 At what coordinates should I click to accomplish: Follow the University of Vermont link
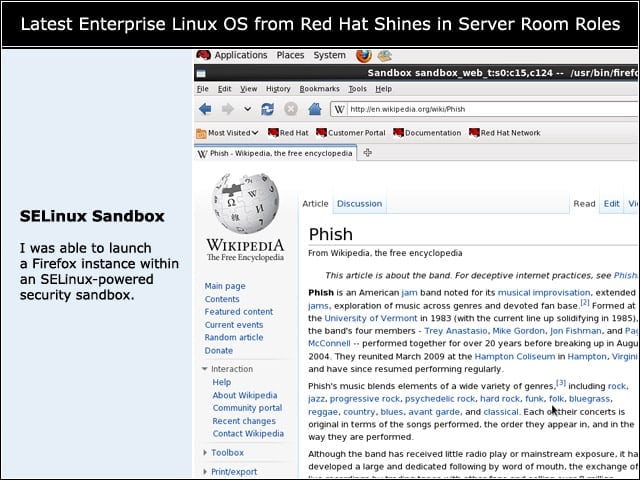coord(371,318)
